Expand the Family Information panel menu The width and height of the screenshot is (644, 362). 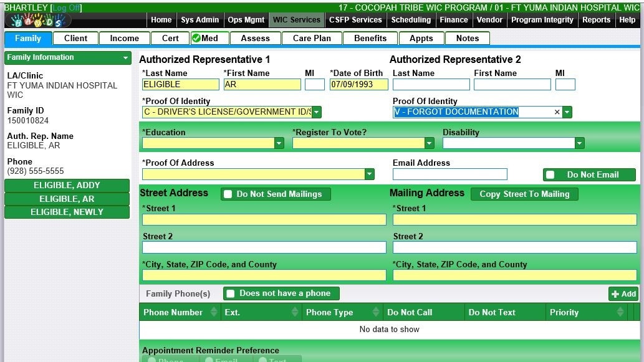coord(125,58)
